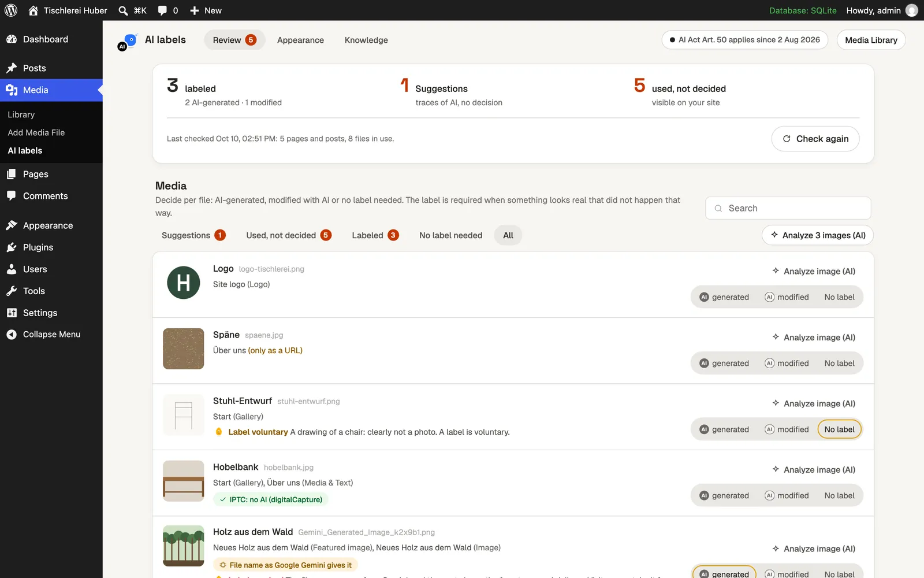Click AI Act Art. 50 notice pill
924x578 pixels.
point(745,40)
